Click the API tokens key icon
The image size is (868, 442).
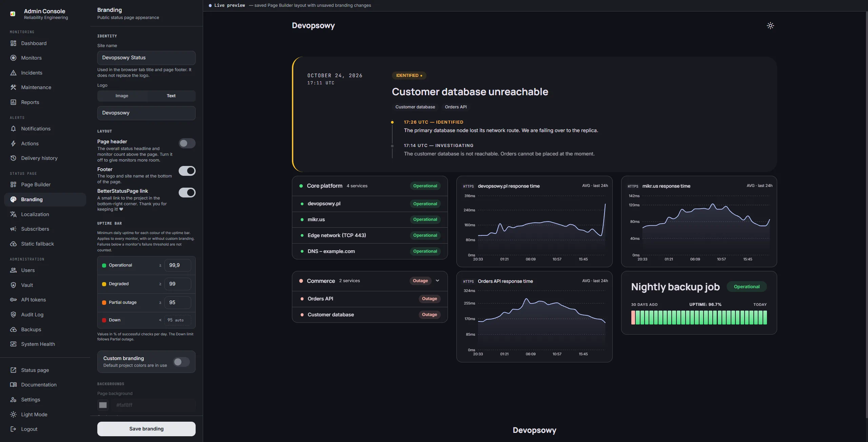[13, 300]
